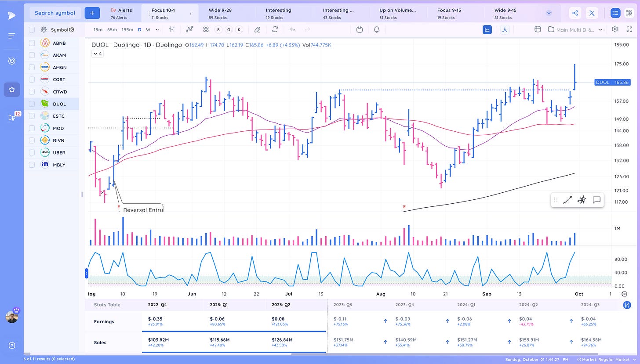Switch to the grid view button
Viewport: 640px width, 364px height.
[x=629, y=13]
